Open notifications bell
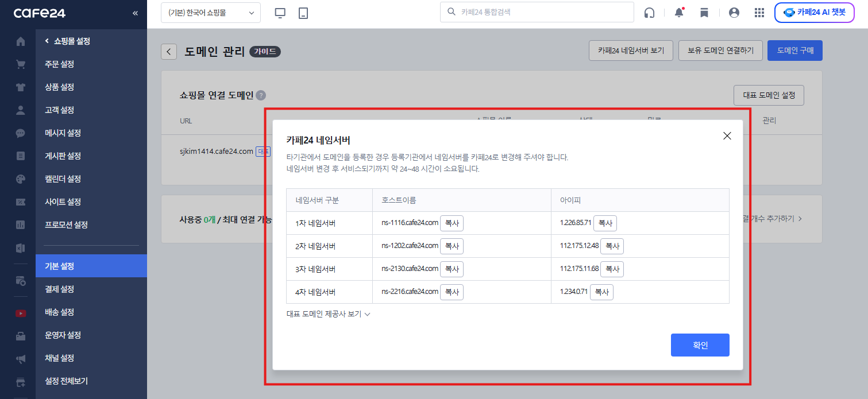The height and width of the screenshot is (399, 868). tap(680, 13)
